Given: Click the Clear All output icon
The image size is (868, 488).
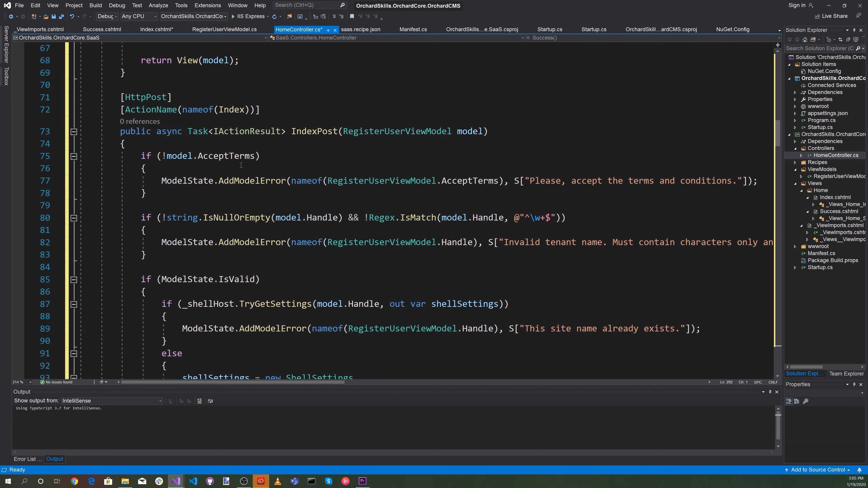Looking at the screenshot, I should point(199,401).
